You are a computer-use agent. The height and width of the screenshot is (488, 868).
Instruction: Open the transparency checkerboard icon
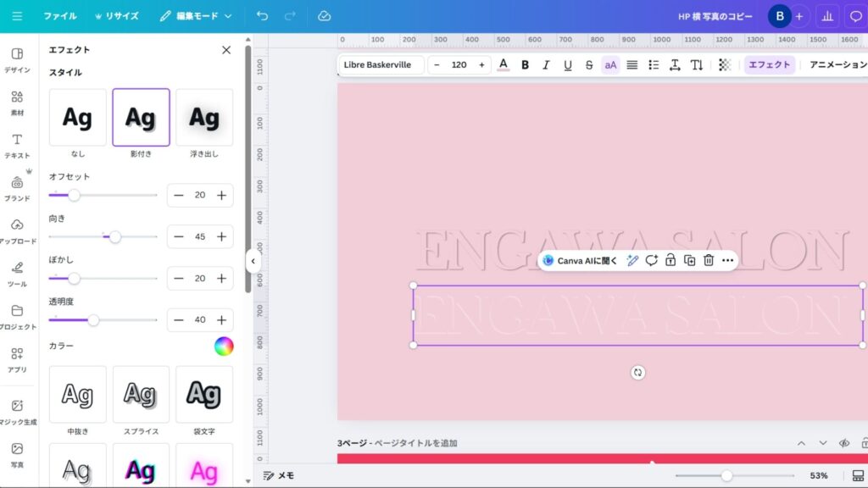pyautogui.click(x=724, y=65)
